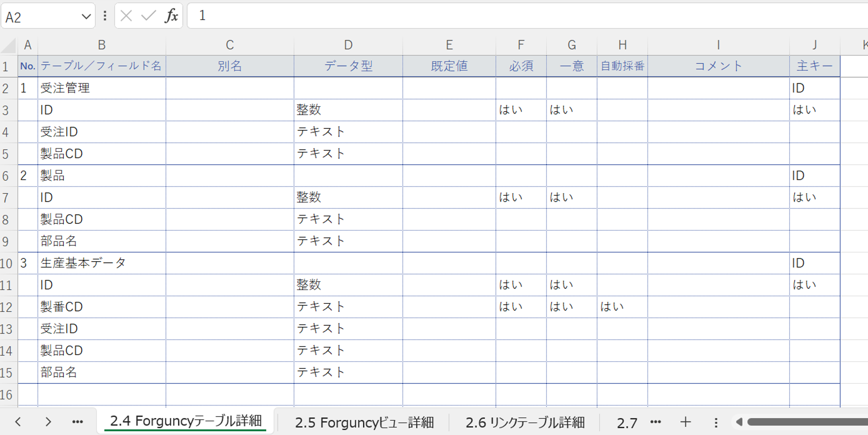Click the active 2.4 Forguncyテーブル詳細 tab

point(186,420)
